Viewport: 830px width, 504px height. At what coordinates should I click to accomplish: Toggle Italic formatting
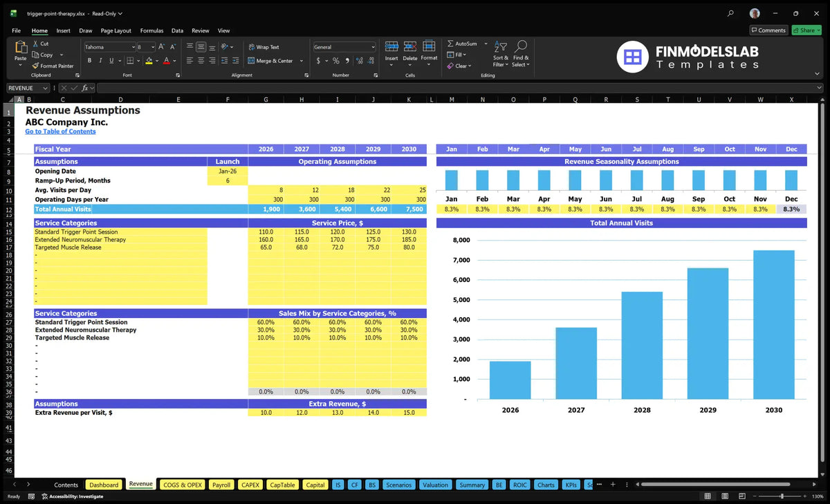pos(101,61)
